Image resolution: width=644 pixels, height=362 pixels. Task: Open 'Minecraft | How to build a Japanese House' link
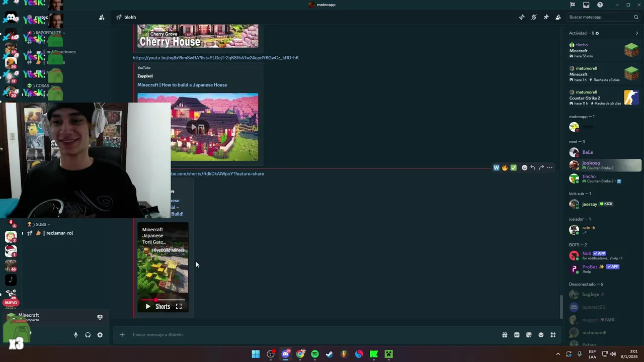182,85
